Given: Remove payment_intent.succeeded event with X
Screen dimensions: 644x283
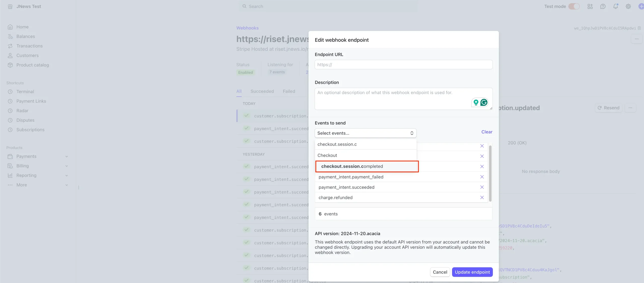Looking at the screenshot, I should [482, 187].
